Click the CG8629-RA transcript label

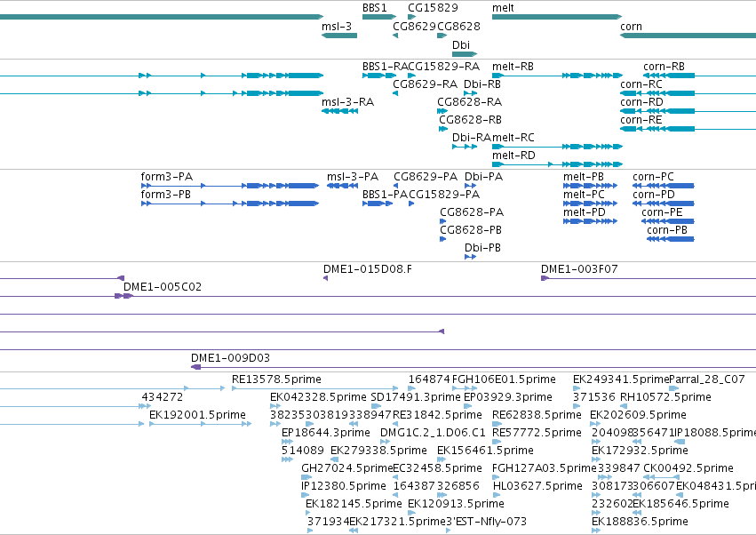425,84
